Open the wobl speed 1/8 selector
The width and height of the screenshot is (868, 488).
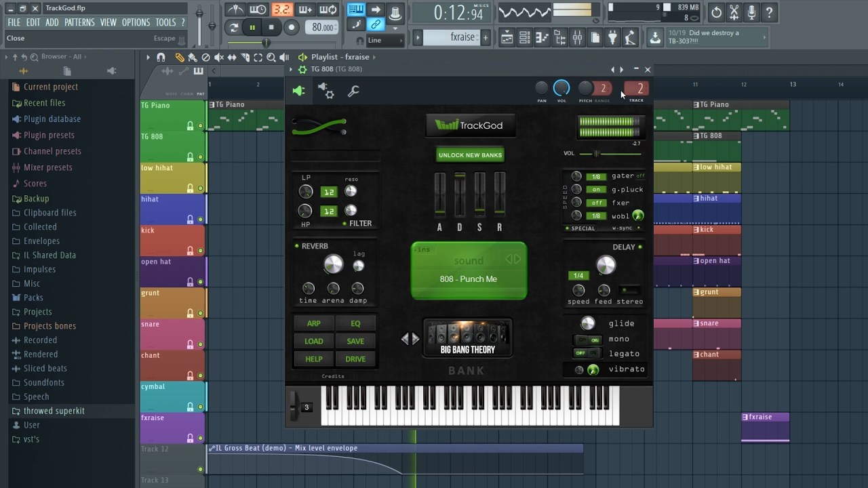(x=596, y=216)
